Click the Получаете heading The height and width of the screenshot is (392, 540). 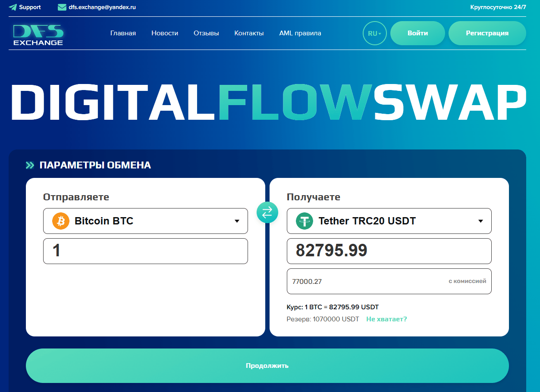pyautogui.click(x=314, y=197)
